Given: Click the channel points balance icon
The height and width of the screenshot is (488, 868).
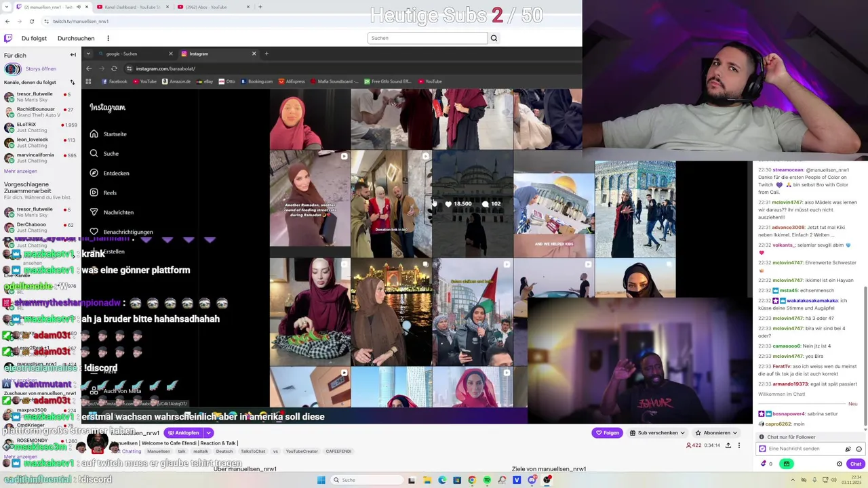Looking at the screenshot, I should [764, 464].
